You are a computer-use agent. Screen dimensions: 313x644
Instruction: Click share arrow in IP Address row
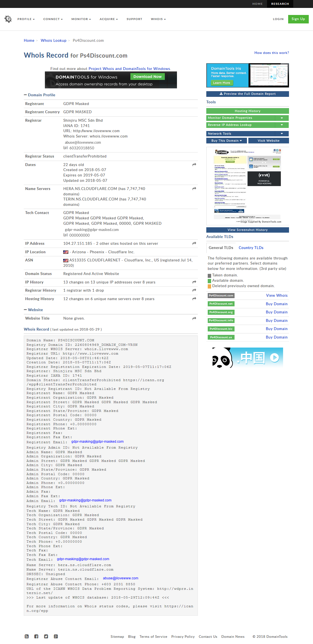(194, 243)
